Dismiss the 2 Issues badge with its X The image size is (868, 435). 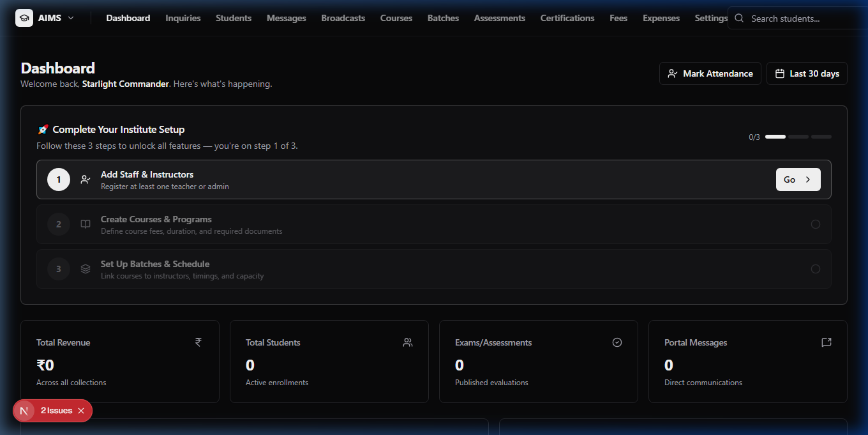pos(81,411)
